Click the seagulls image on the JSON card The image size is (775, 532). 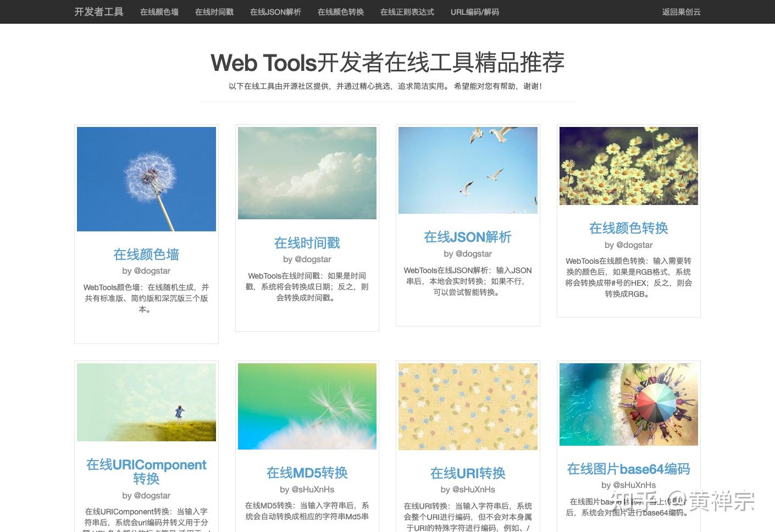pyautogui.click(x=468, y=170)
